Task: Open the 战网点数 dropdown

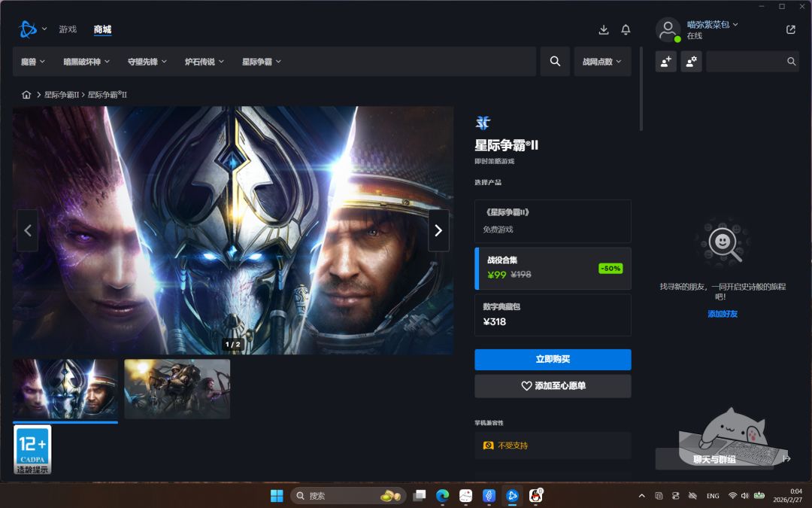Action: 602,61
